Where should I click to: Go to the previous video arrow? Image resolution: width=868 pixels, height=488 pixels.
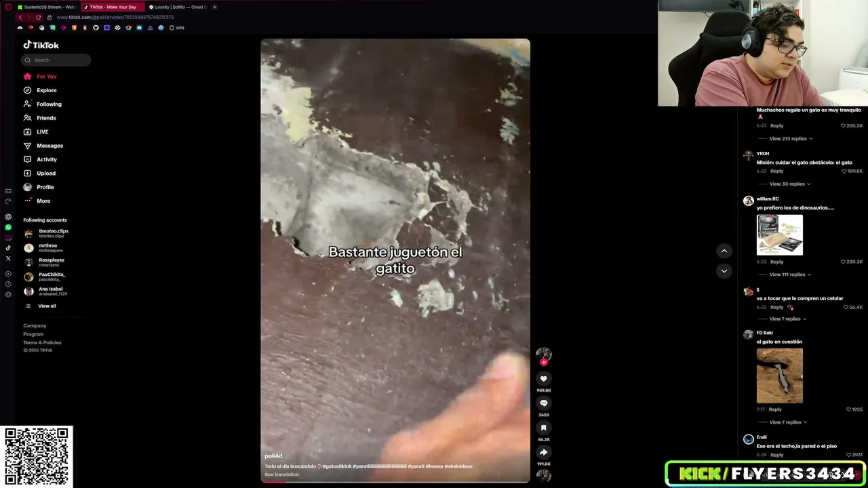point(724,251)
